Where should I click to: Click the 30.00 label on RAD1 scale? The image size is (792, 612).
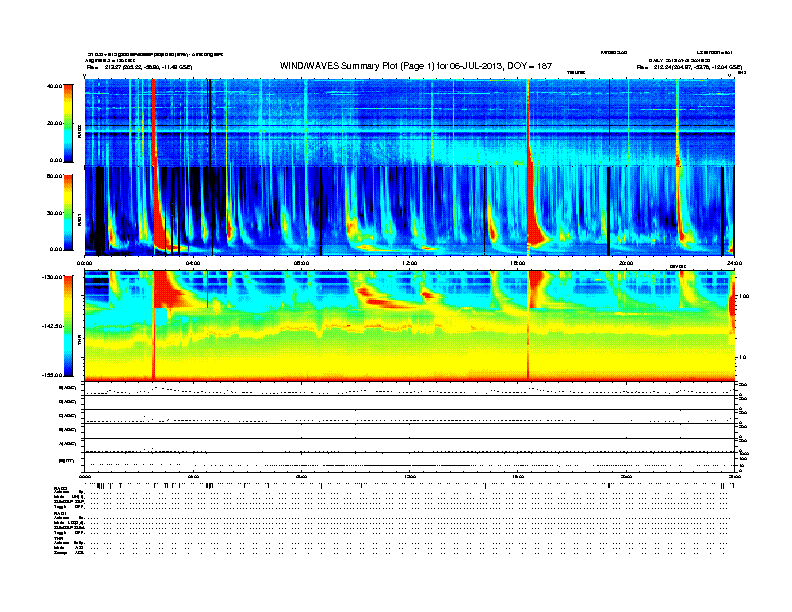click(x=54, y=213)
